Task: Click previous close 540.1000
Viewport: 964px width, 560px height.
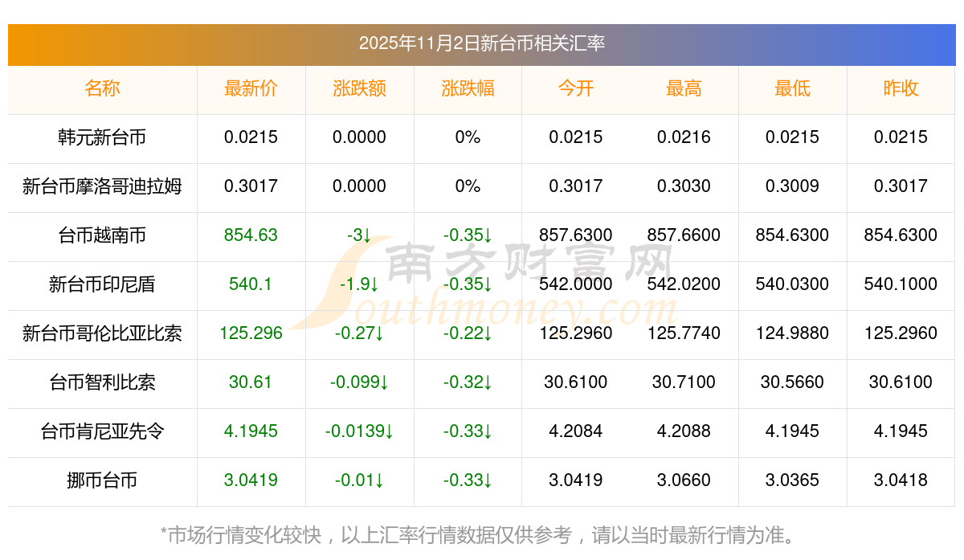Action: click(x=901, y=284)
